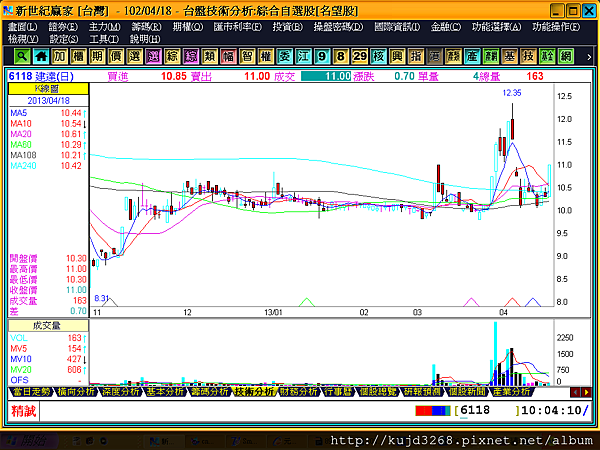Click the magenta 選 toolbar icon
This screenshot has height=450, width=600.
click(153, 57)
